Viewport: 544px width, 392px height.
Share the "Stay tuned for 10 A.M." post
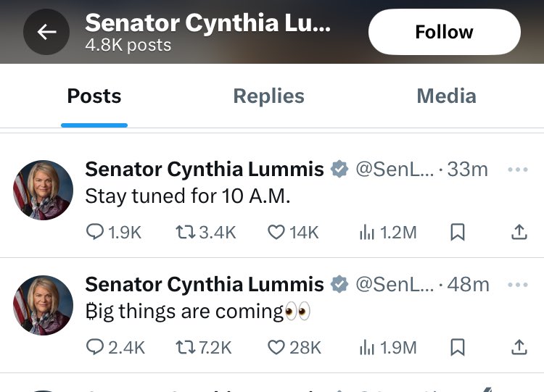coord(519,232)
